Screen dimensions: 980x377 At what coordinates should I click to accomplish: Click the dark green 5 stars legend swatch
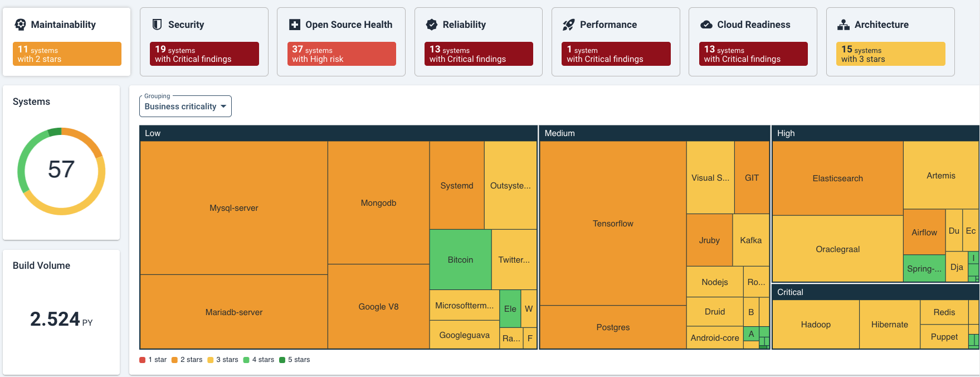(x=282, y=360)
